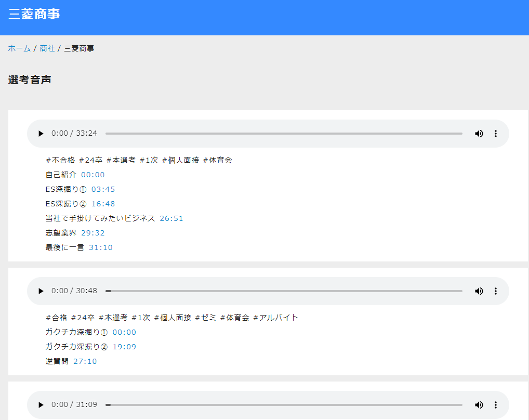Click the 選考音声 heading
The image size is (529, 420).
30,80
